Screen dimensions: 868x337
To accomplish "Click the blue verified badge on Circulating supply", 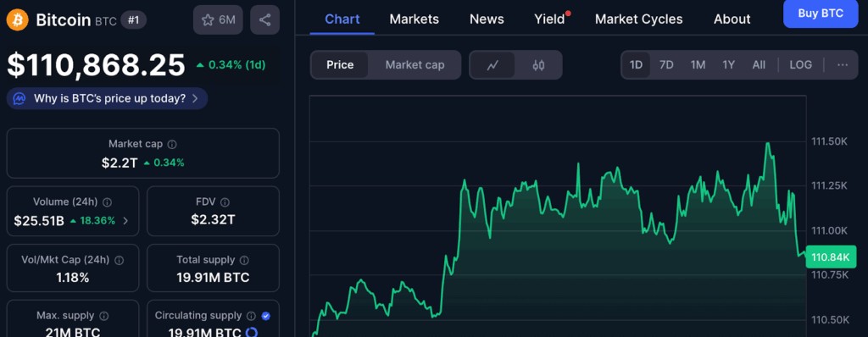I will pyautogui.click(x=265, y=316).
